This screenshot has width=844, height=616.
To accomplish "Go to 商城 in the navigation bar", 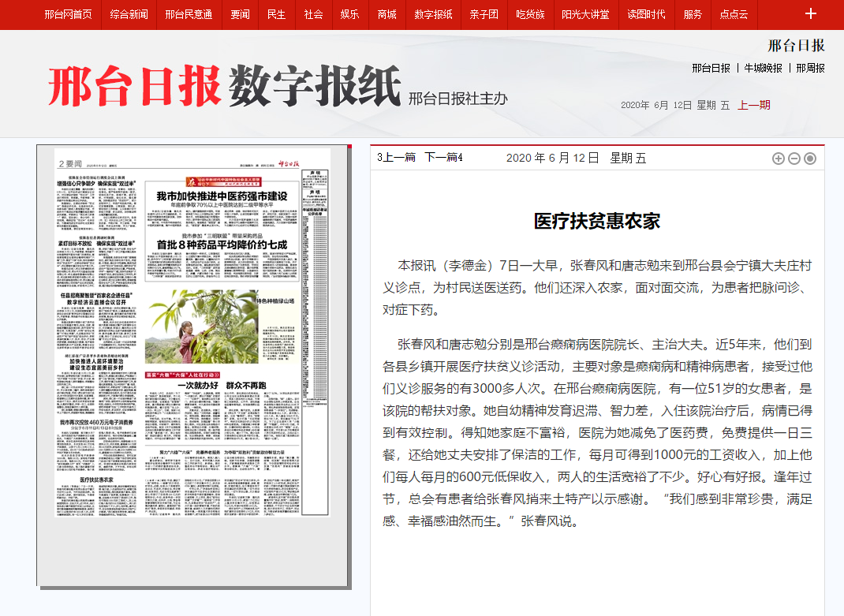I will 387,14.
